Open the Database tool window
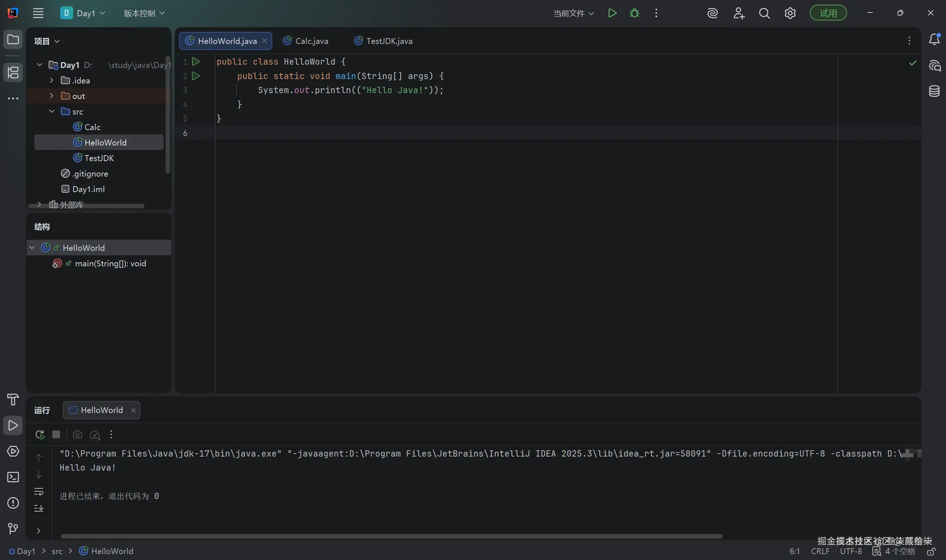 [934, 91]
